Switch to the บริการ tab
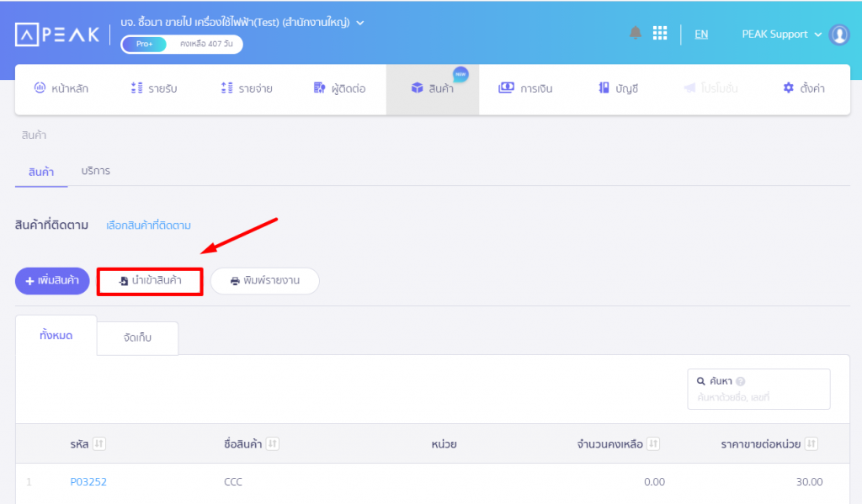 pos(96,171)
